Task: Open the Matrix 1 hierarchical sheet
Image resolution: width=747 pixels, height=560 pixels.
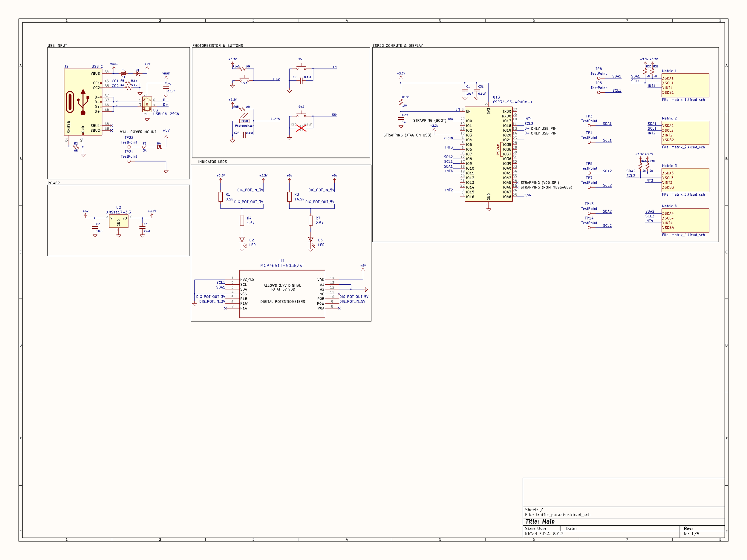Action: (x=685, y=85)
